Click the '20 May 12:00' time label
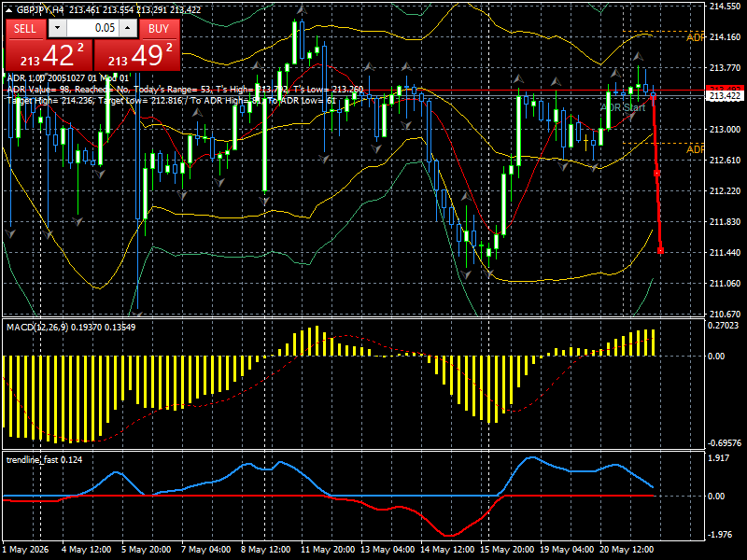This screenshot has width=747, height=560. [626, 550]
